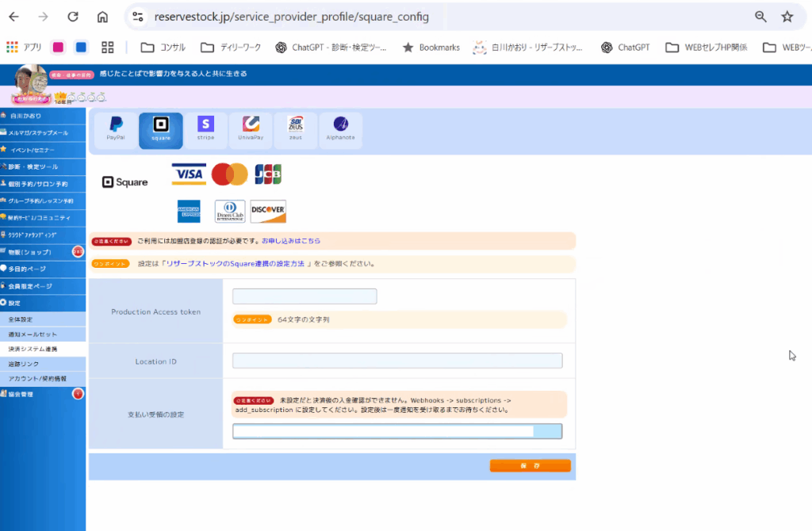
Task: Click the Mastercard logo
Action: click(229, 174)
